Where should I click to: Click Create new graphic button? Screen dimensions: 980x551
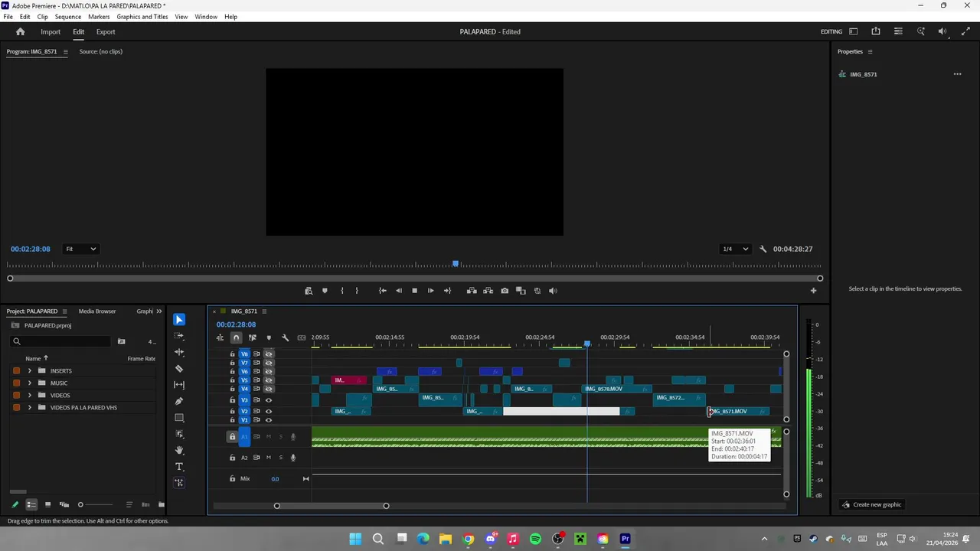(871, 504)
